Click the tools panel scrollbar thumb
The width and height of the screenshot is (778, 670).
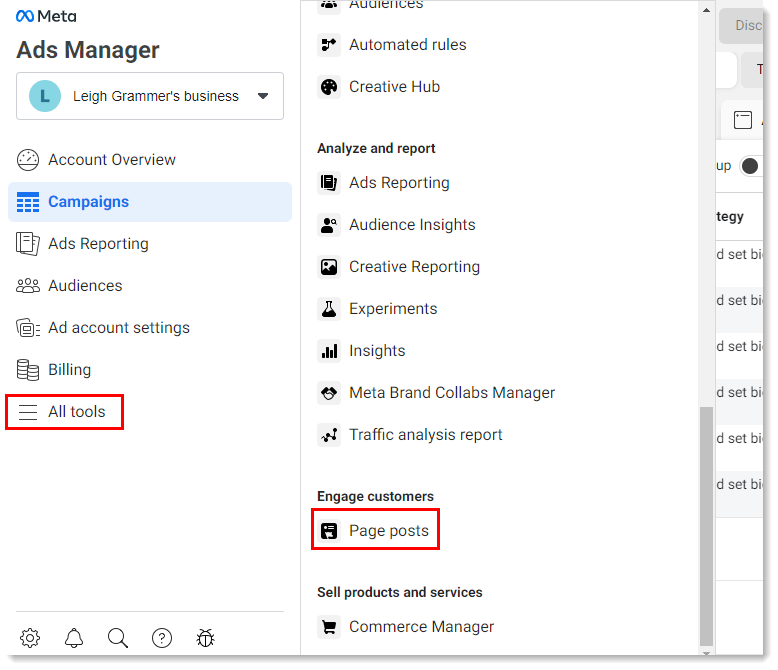coord(706,526)
